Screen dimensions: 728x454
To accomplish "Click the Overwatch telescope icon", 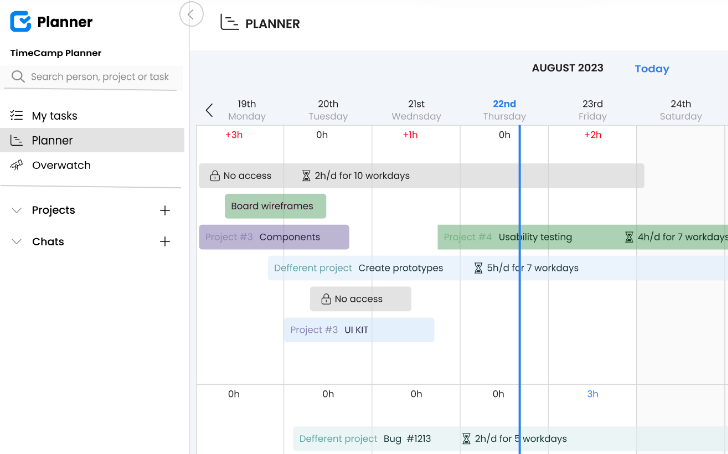I will (x=16, y=166).
